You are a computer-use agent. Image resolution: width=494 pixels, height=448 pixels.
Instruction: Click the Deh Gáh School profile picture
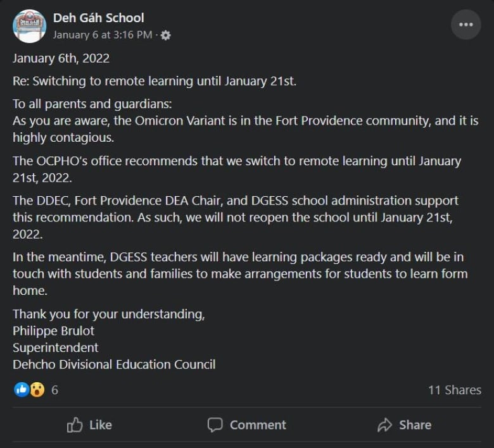click(x=29, y=26)
